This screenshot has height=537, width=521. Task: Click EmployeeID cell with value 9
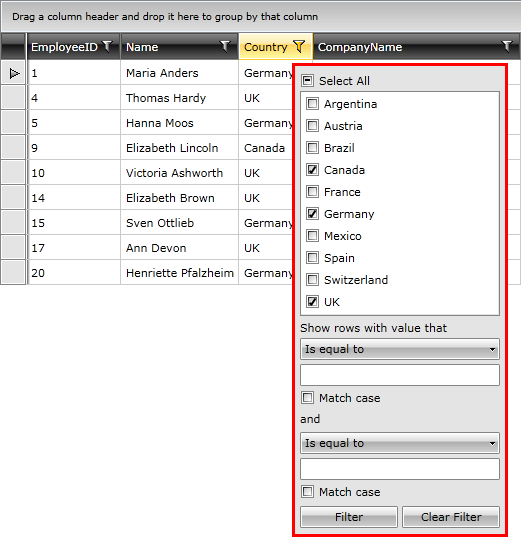[x=74, y=148]
